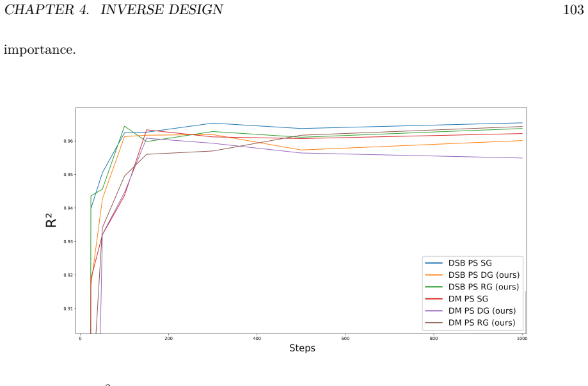Image resolution: width=588 pixels, height=386 pixels.
Task: Click the word 'importance.'
Action: (40, 49)
